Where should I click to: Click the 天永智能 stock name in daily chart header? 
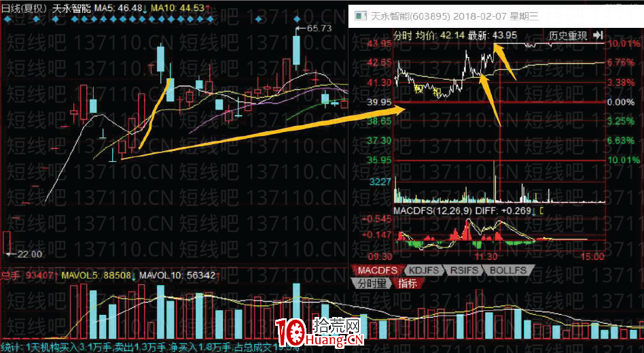[71, 8]
